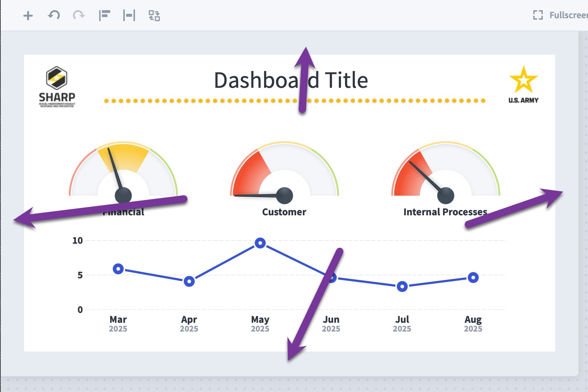Click the May 2025 data point
Screen dimensions: 588x392
click(260, 243)
